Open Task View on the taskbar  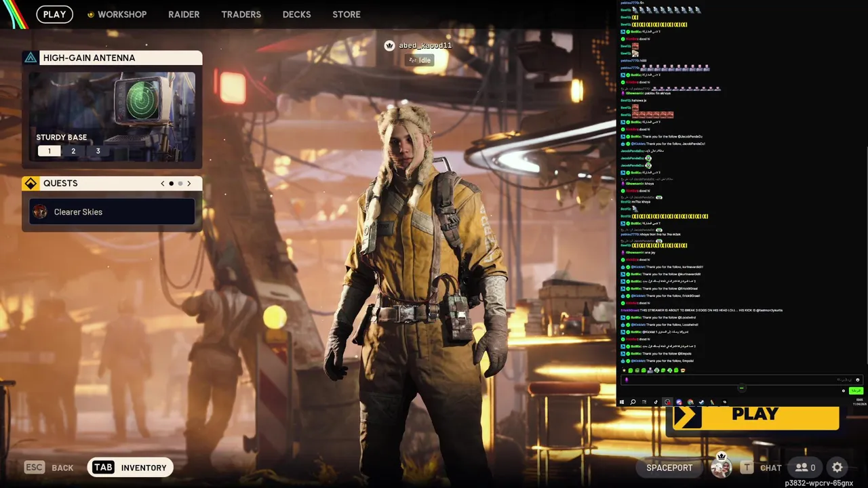pyautogui.click(x=644, y=402)
